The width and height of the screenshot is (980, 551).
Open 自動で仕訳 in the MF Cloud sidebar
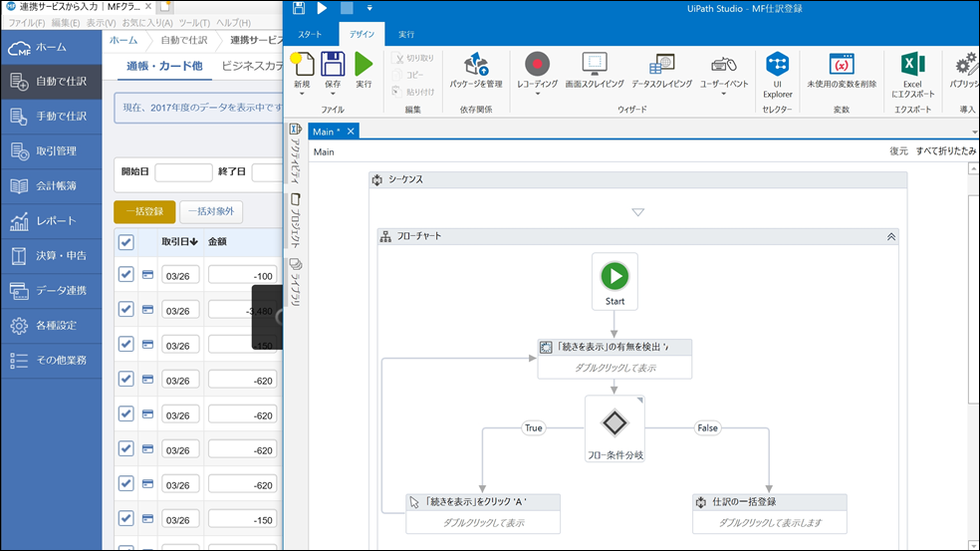point(51,82)
